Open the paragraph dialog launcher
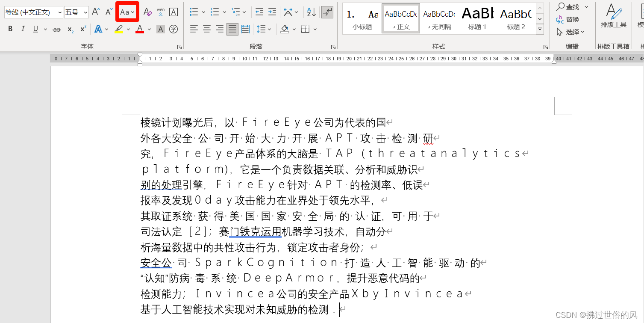 pos(333,47)
